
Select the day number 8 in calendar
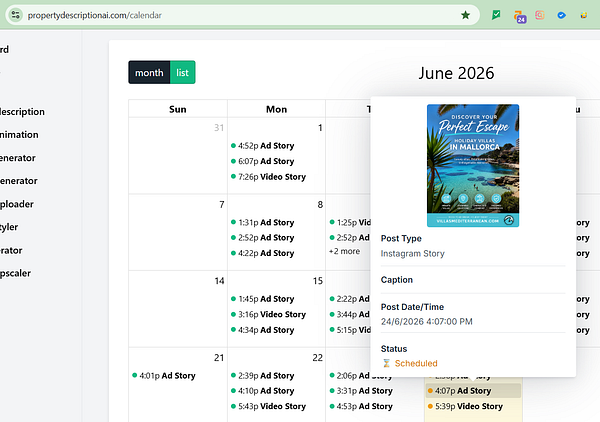(320, 205)
